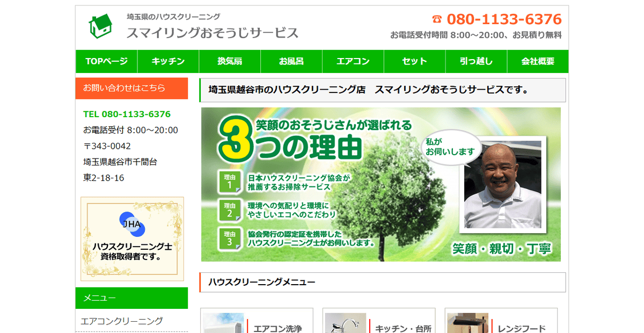Go to the キッチン navigation tab
The height and width of the screenshot is (333, 644).
(168, 61)
